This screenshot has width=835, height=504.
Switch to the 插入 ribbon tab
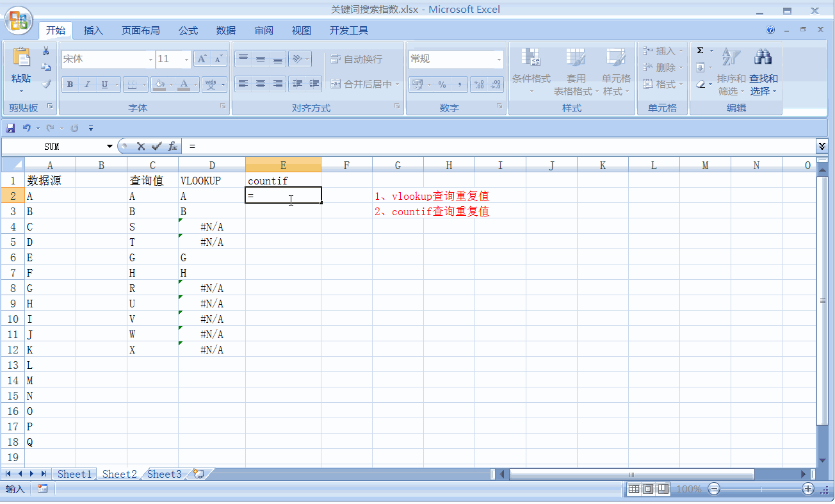click(x=93, y=30)
